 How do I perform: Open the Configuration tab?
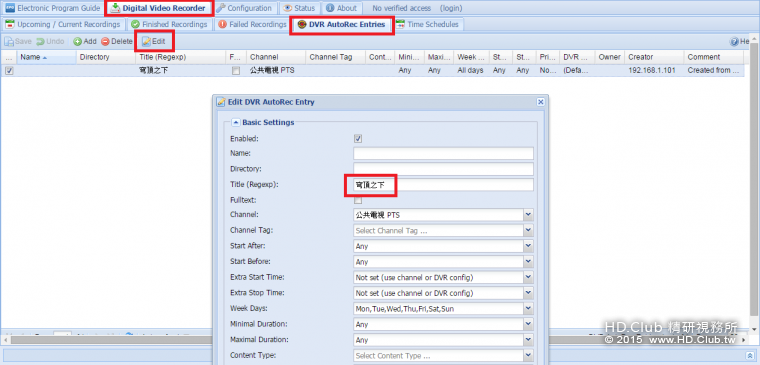point(244,8)
